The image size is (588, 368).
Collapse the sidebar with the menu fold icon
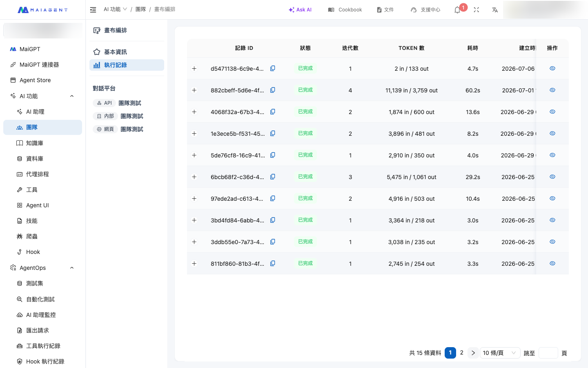(93, 9)
